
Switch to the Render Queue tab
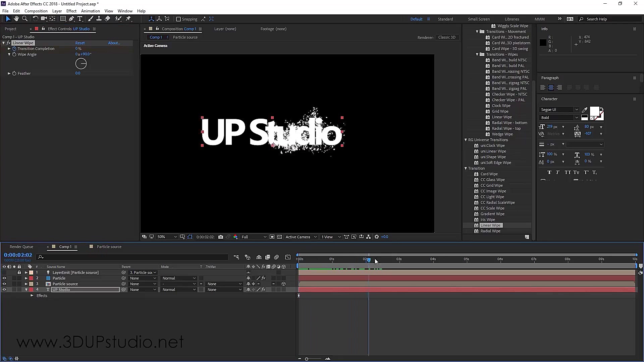click(21, 247)
